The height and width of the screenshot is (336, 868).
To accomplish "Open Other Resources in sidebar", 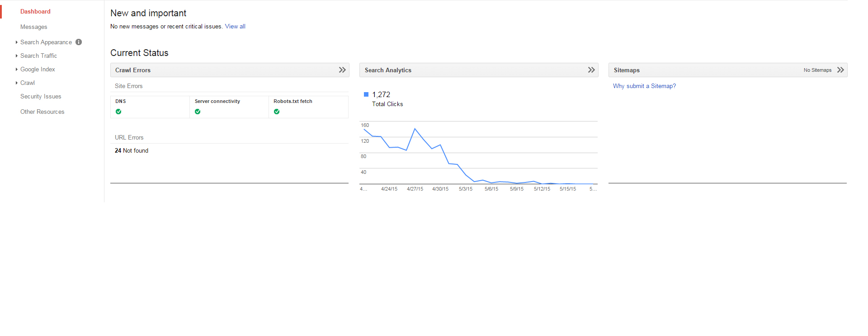I will (42, 112).
